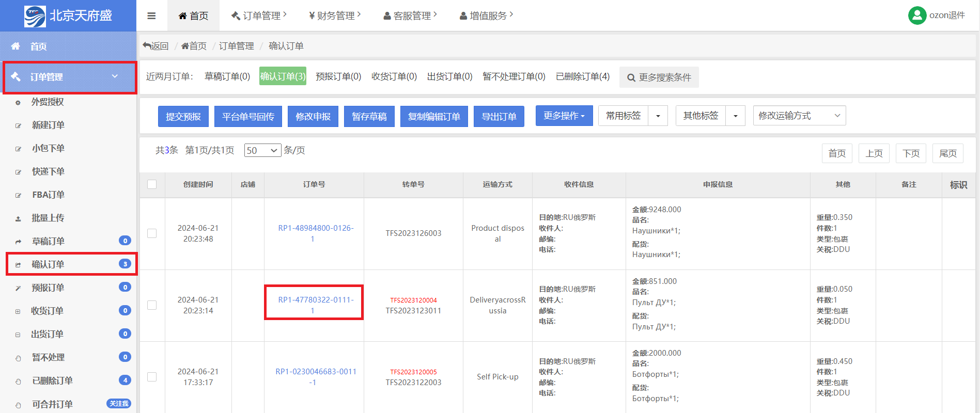Viewport: 980px width, 413px height.
Task: Collapse the 订单管理 sidebar chevron
Action: point(115,76)
